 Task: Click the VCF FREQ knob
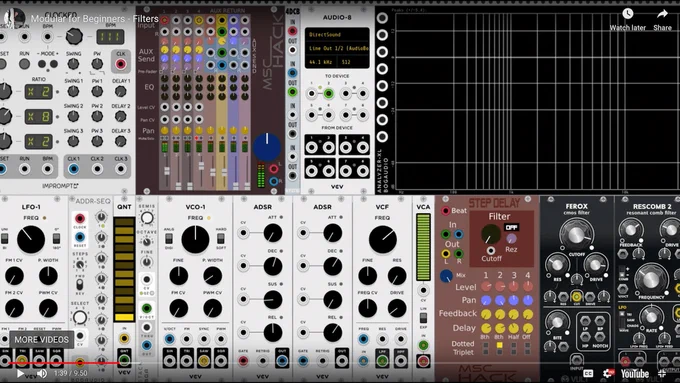[382, 239]
